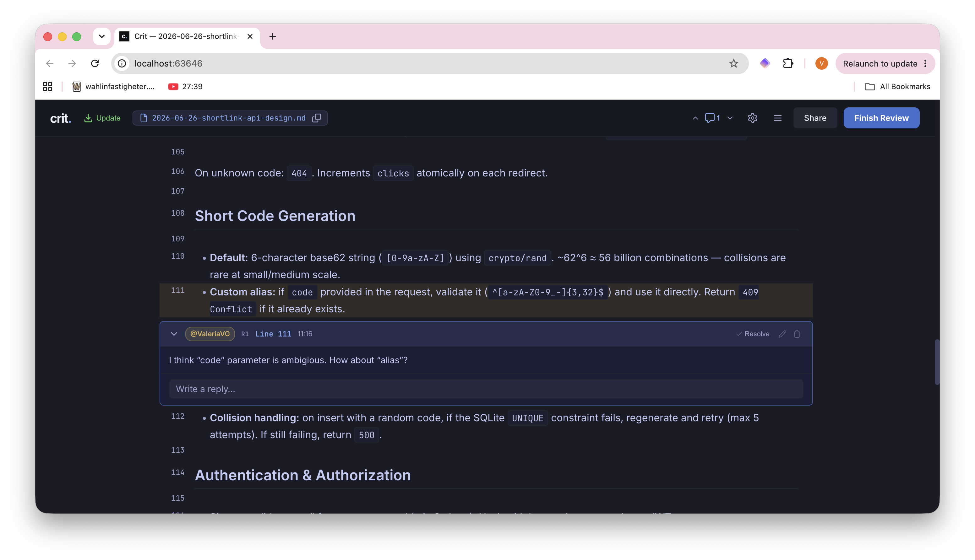This screenshot has height=560, width=975.
Task: Open the apps grid in bookmarks bar
Action: click(x=48, y=87)
